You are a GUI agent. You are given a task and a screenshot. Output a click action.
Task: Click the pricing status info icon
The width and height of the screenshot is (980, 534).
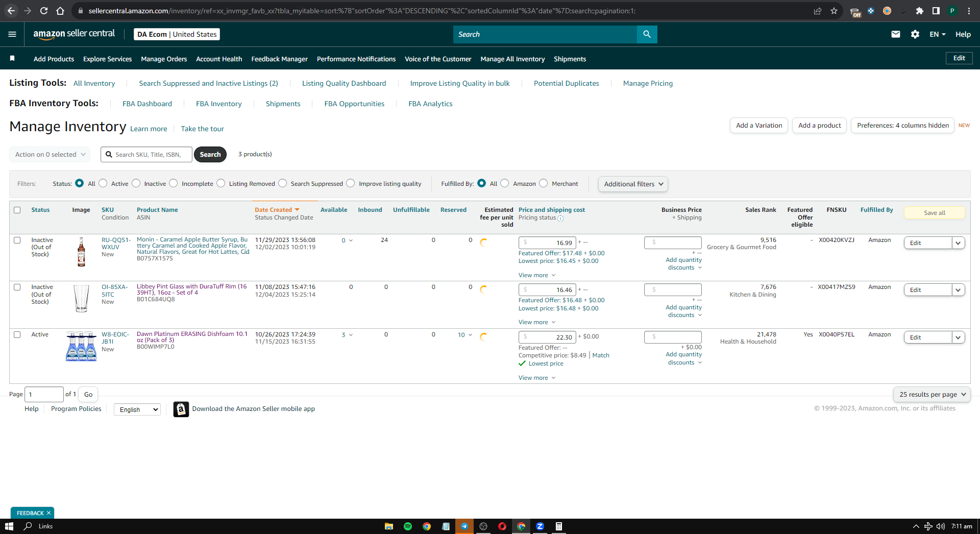click(x=560, y=219)
